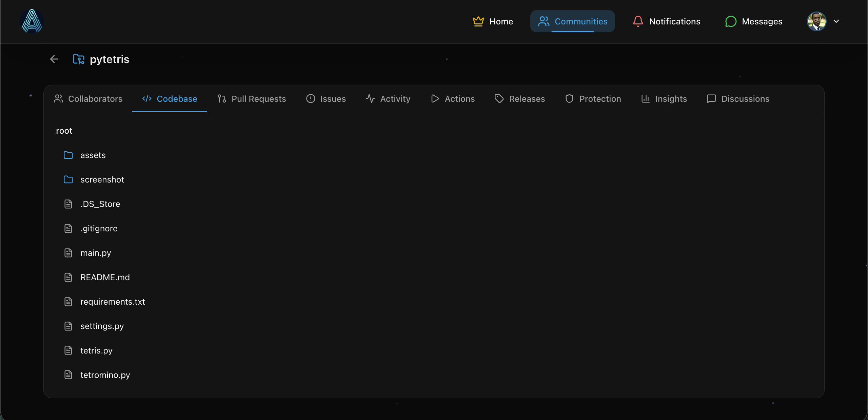Viewport: 868px width, 420px height.
Task: Open the Discussions tab
Action: pyautogui.click(x=738, y=99)
